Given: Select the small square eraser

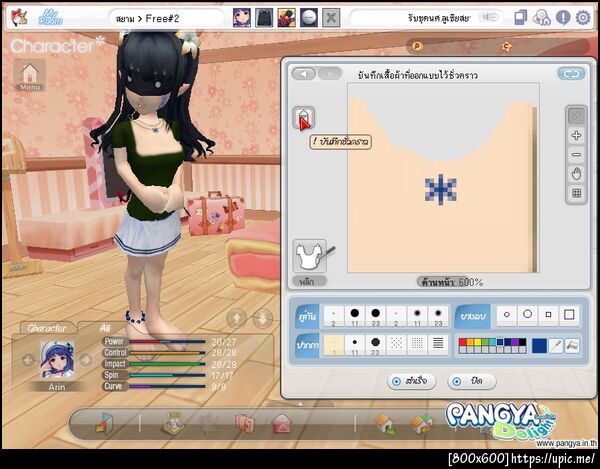Looking at the screenshot, I should 548,315.
